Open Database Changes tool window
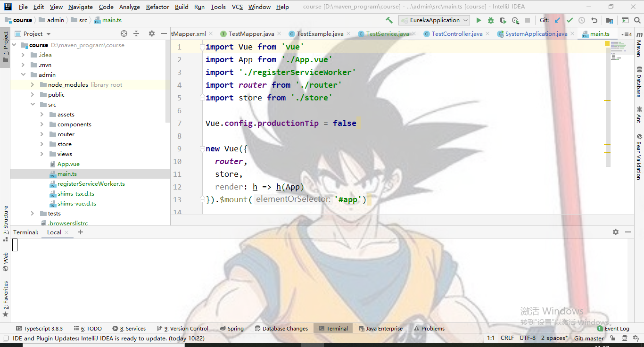This screenshot has height=347, width=644. [281, 329]
